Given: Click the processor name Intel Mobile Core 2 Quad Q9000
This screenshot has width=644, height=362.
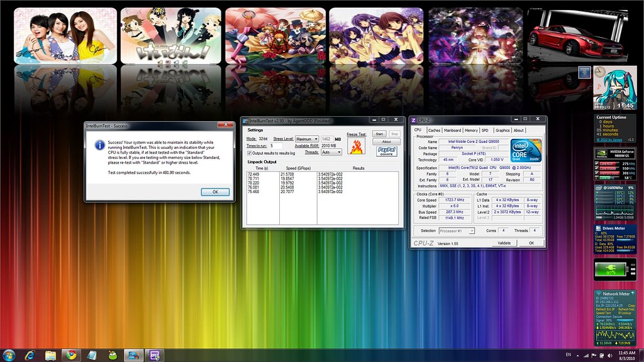Looking at the screenshot, I should click(x=474, y=141).
